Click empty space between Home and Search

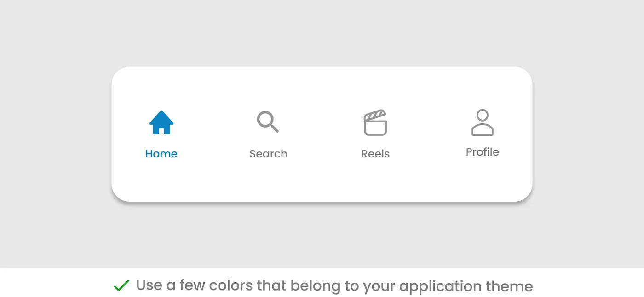click(214, 134)
